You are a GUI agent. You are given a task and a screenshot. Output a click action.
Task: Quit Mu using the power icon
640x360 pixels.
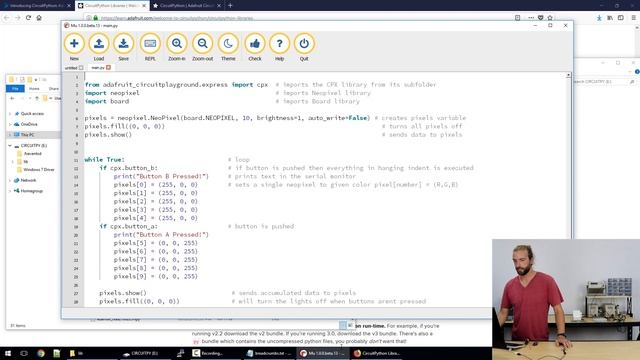[x=304, y=44]
